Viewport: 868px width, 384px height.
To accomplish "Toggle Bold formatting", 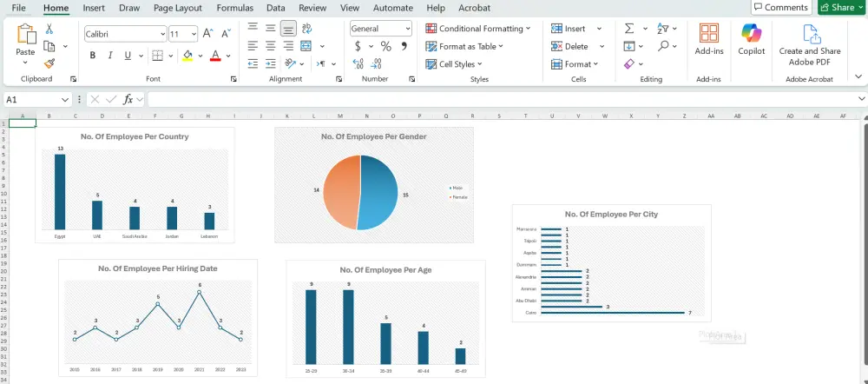I will 93,56.
